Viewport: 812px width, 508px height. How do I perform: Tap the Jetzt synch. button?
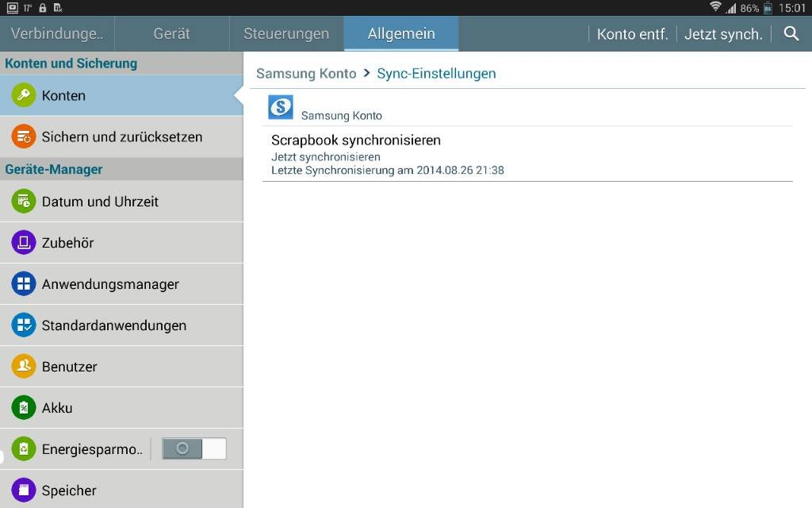point(723,34)
